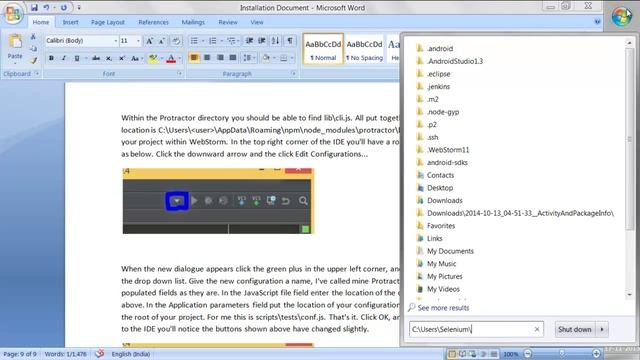Viewport: 640px width, 360px height.
Task: Open the Clipboard pane launcher
Action: click(x=37, y=73)
